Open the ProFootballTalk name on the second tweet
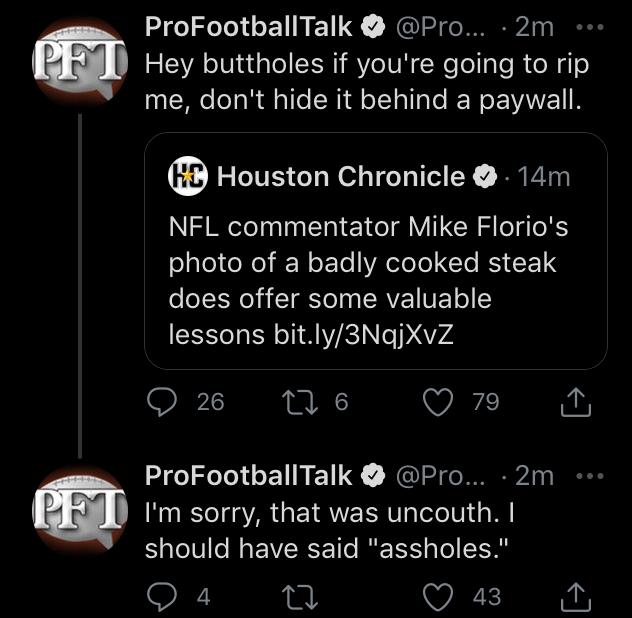Viewport: 632px width, 618px height. tap(248, 476)
